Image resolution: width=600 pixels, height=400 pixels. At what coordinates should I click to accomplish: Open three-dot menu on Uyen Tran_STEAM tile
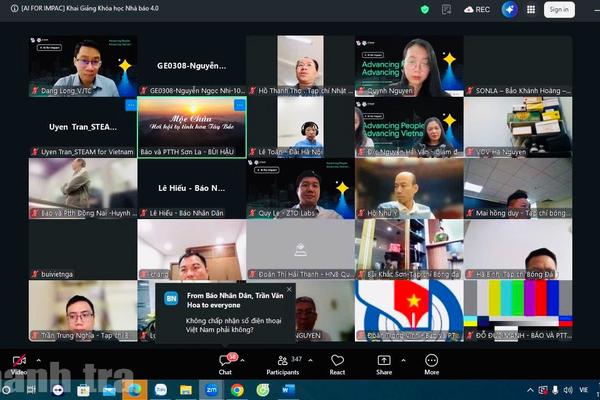[131, 104]
